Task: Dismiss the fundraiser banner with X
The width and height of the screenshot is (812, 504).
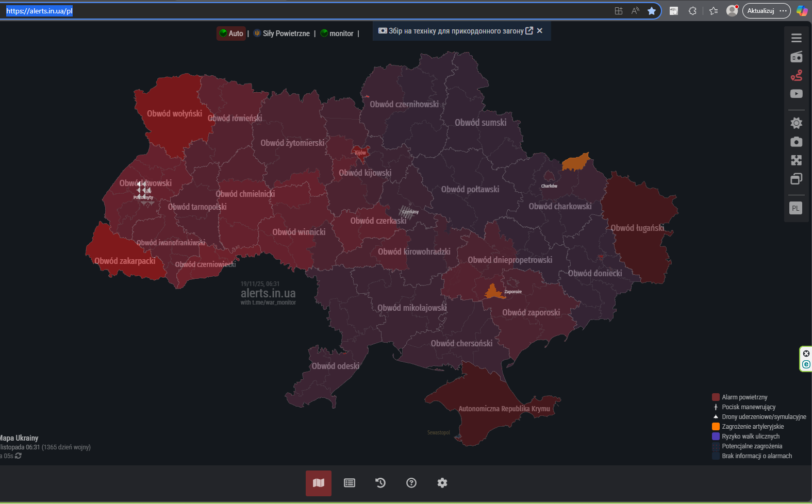Action: tap(539, 31)
